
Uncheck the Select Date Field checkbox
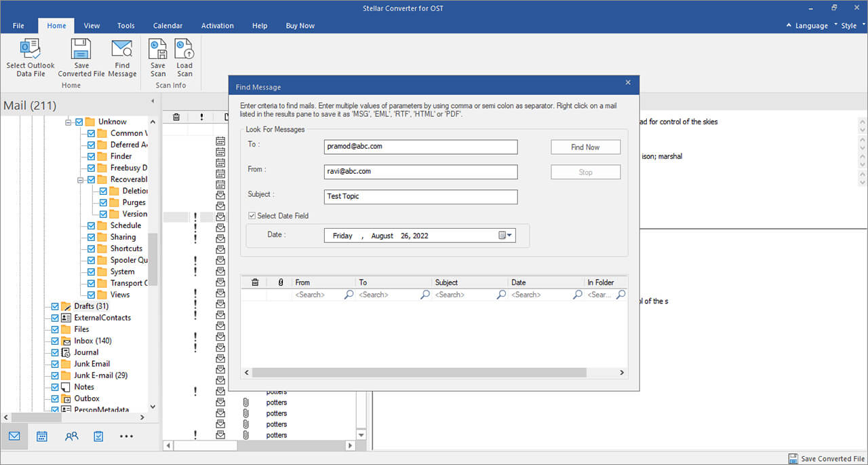pos(252,216)
